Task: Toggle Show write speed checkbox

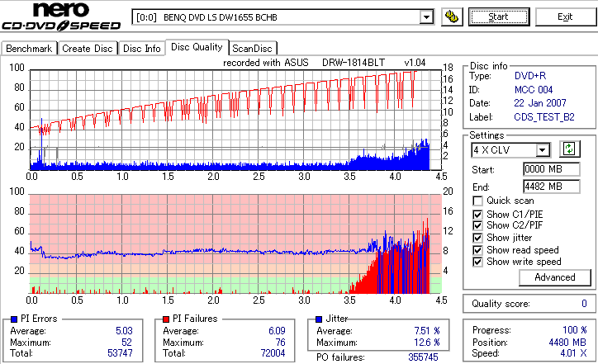Action: (477, 262)
